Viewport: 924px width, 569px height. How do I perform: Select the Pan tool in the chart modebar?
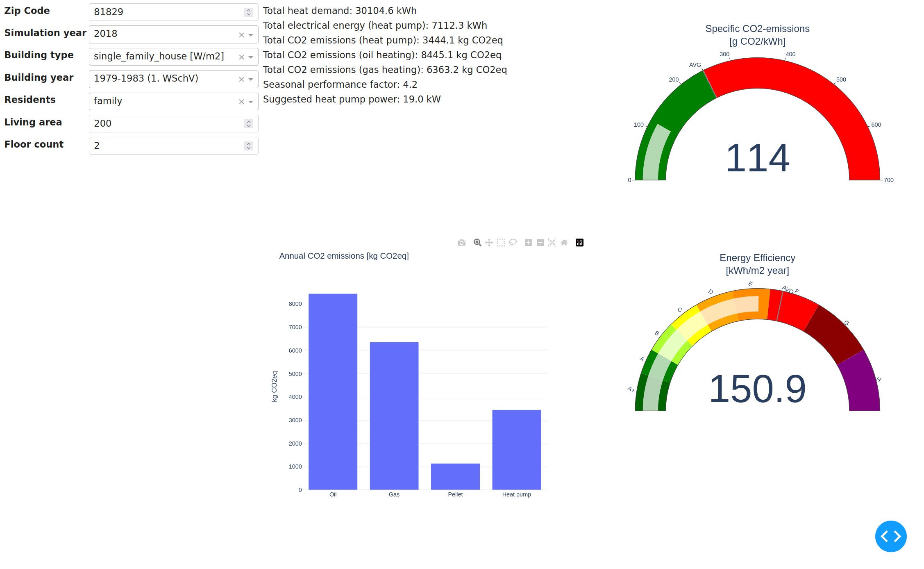click(x=489, y=243)
